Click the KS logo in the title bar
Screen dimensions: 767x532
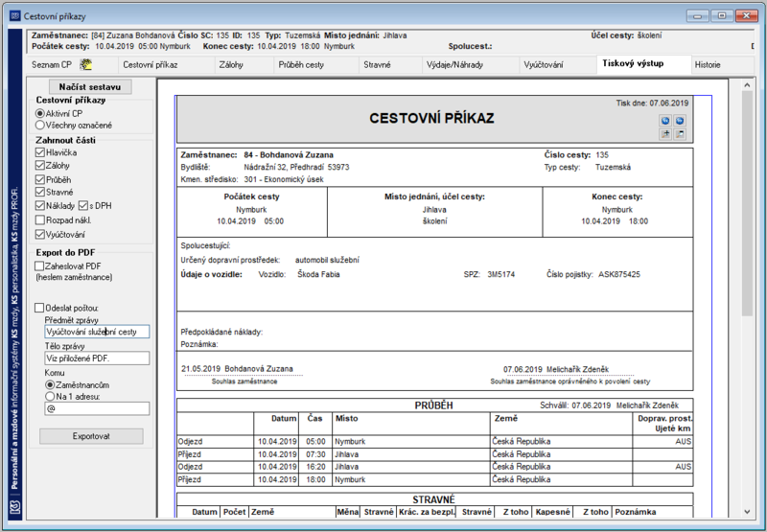tap(15, 16)
